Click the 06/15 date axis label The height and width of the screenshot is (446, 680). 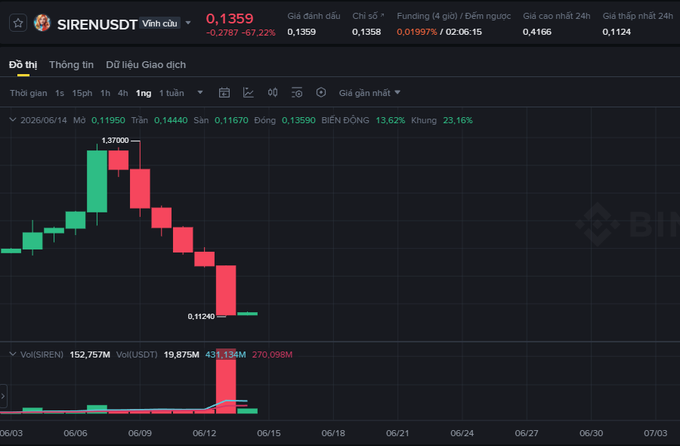pos(268,433)
